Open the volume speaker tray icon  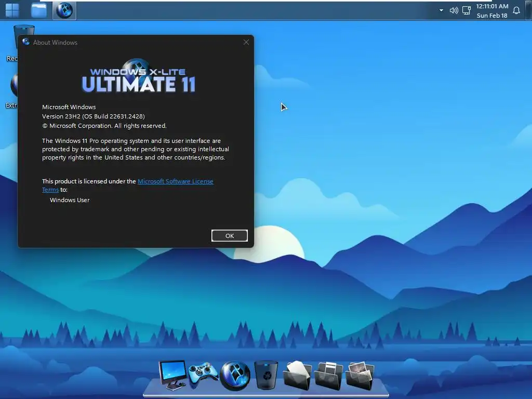click(x=454, y=10)
